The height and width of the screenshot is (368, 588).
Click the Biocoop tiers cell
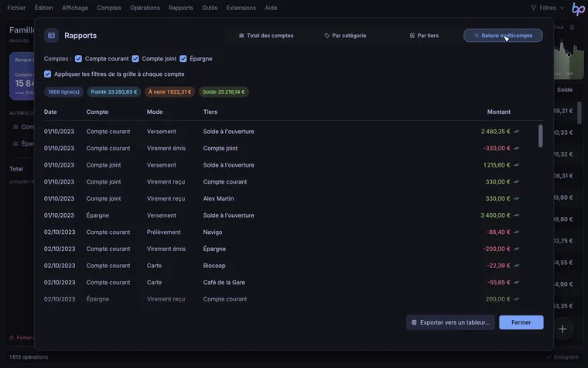214,266
